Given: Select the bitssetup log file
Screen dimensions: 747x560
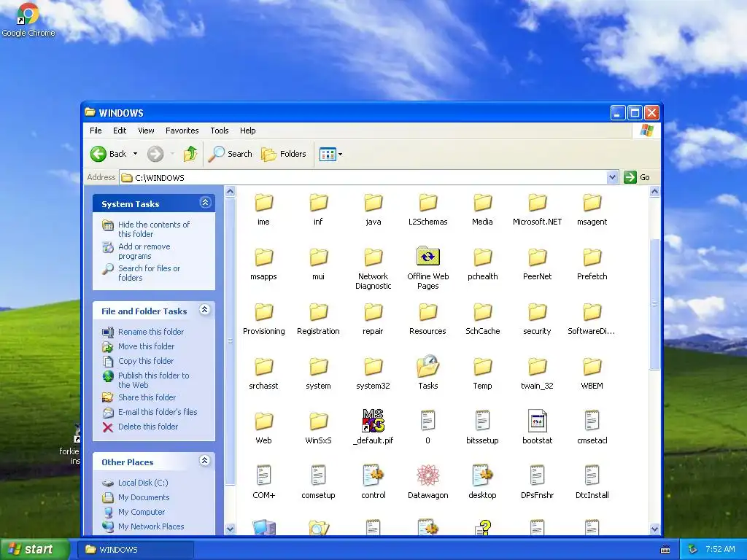Looking at the screenshot, I should click(x=483, y=421).
